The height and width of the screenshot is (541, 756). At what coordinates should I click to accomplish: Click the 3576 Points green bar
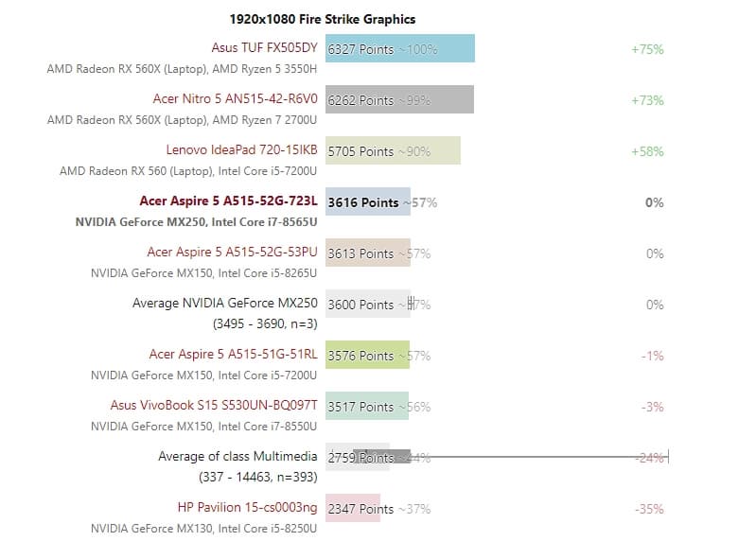coord(366,355)
